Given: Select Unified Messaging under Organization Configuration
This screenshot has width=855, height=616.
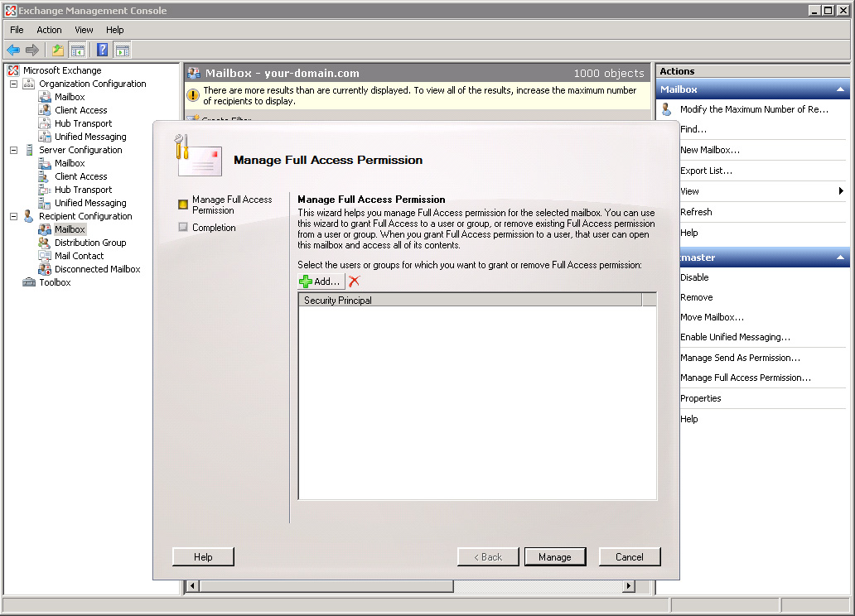Looking at the screenshot, I should pos(90,137).
